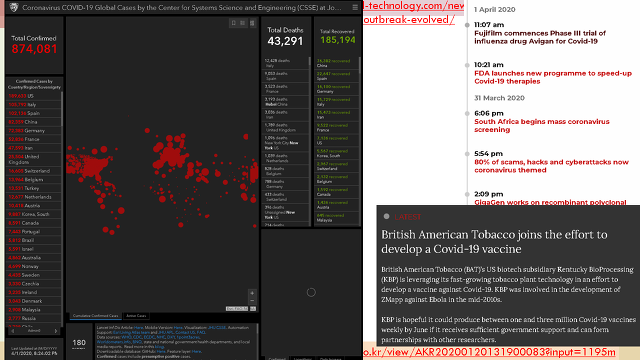Select the Confirmed chart tab
640x360 pixels.
pos(277,358)
